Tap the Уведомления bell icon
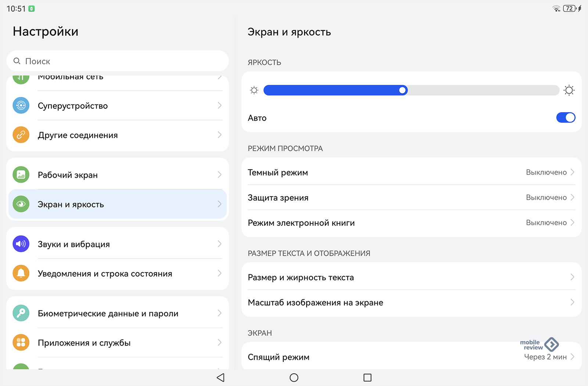The width and height of the screenshot is (588, 386). coord(21,273)
